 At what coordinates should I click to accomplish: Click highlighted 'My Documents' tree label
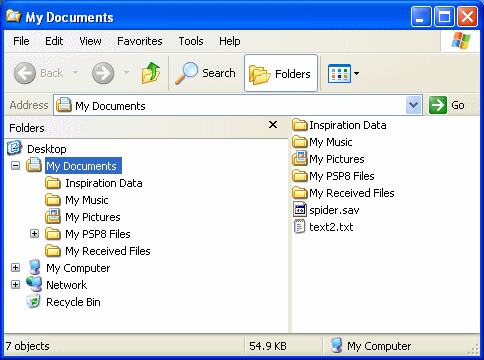click(x=83, y=166)
